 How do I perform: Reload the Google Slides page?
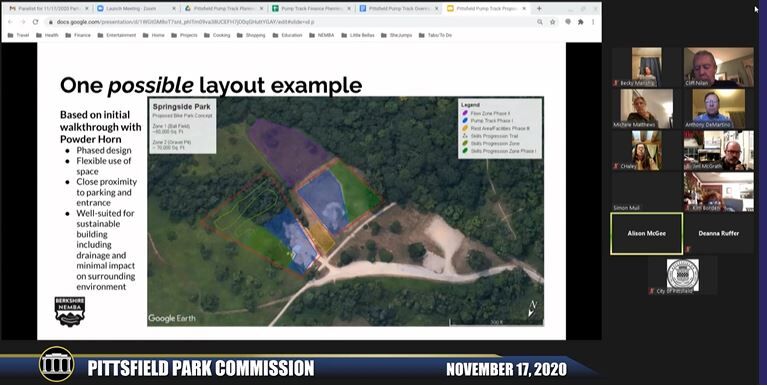click(x=35, y=22)
